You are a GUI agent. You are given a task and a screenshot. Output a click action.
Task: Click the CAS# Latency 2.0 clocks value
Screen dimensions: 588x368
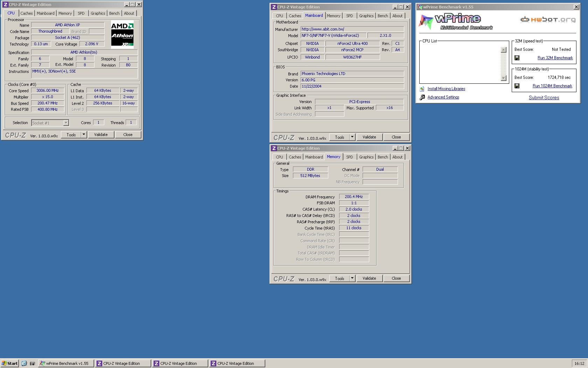354,209
